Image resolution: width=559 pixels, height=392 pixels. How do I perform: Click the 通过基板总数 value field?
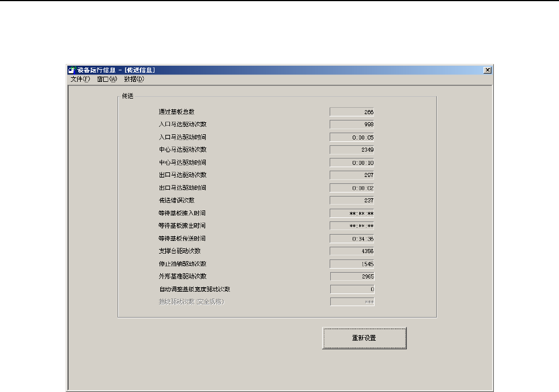tap(352, 112)
